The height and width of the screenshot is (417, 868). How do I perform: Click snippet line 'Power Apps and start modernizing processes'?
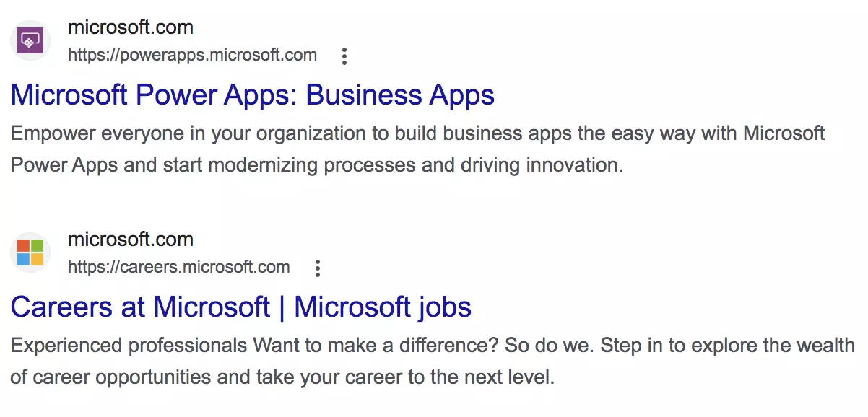tap(316, 165)
